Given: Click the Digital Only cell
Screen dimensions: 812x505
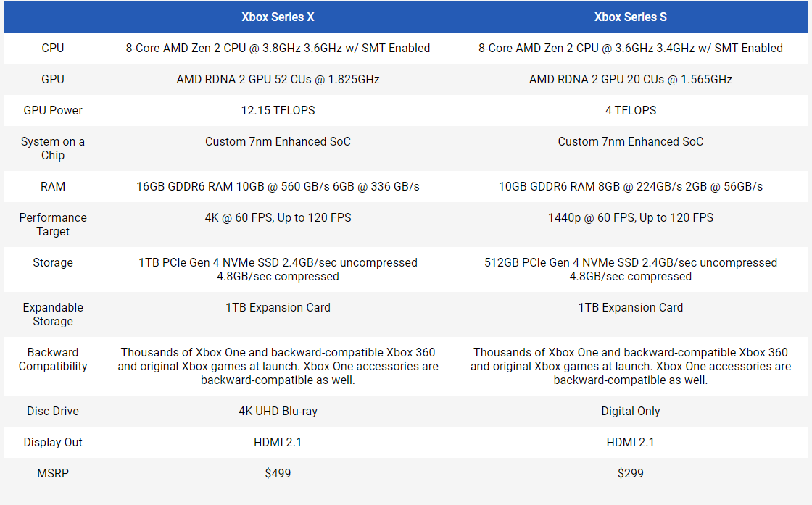Looking at the screenshot, I should [630, 411].
